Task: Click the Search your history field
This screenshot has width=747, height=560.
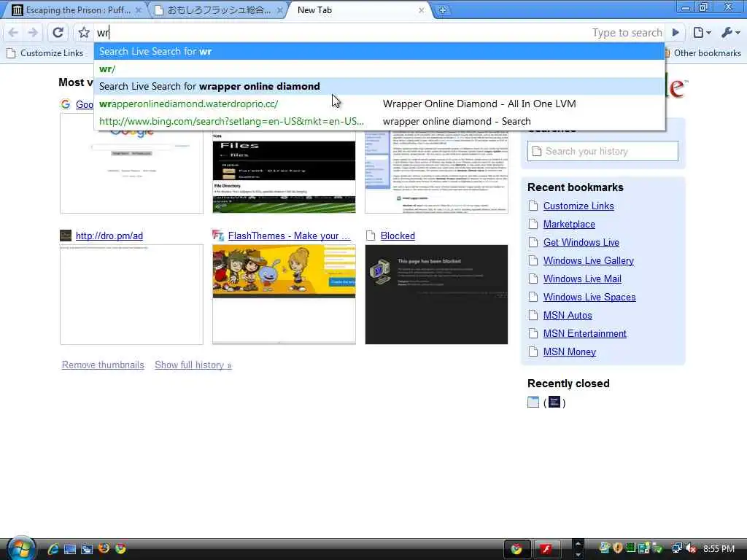Action: point(603,151)
